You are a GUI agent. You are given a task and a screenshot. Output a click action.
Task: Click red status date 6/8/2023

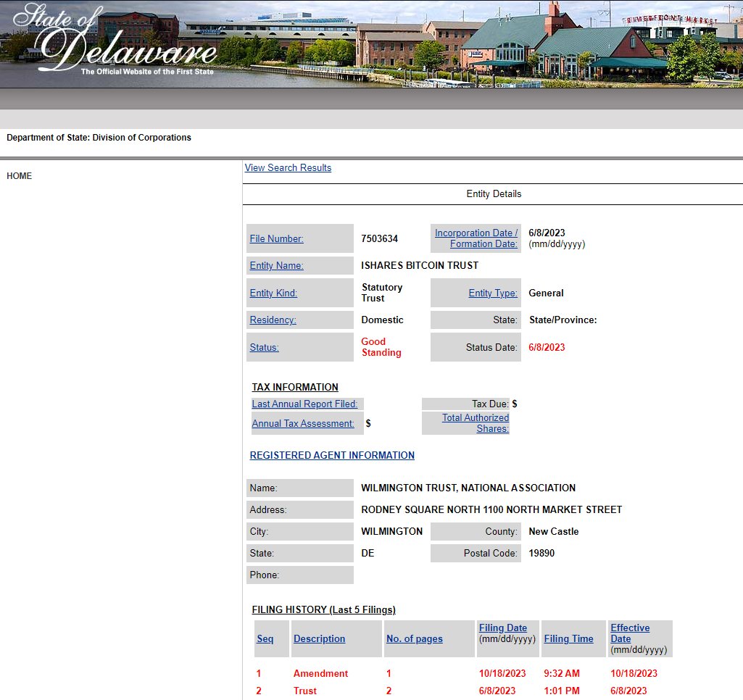547,347
